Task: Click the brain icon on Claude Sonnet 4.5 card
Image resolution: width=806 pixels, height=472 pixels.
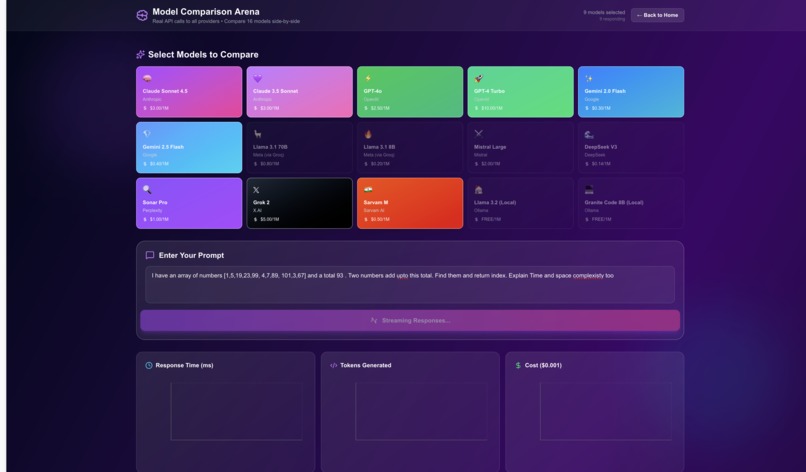Action: click(147, 79)
